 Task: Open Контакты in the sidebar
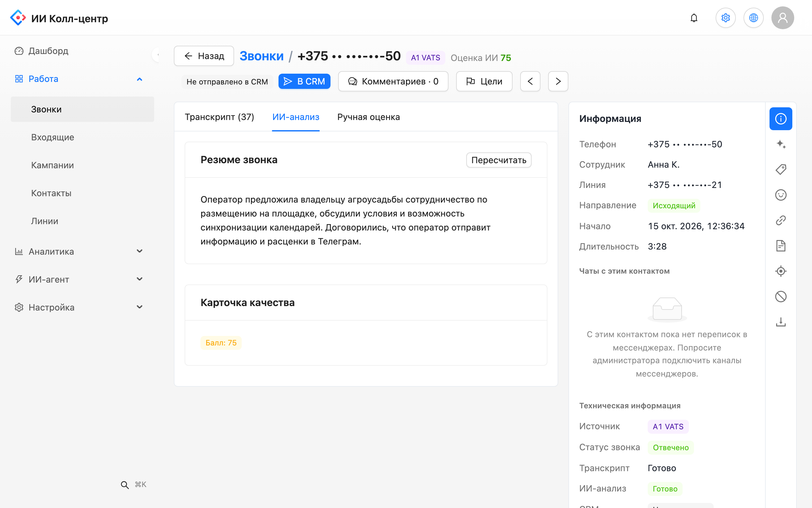pyautogui.click(x=82, y=193)
